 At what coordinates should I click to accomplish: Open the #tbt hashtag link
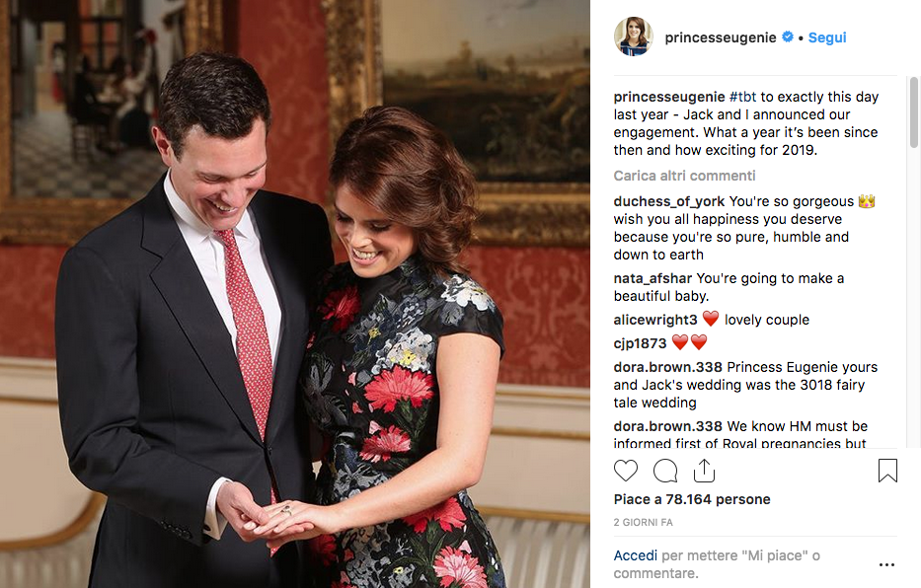coord(742,97)
